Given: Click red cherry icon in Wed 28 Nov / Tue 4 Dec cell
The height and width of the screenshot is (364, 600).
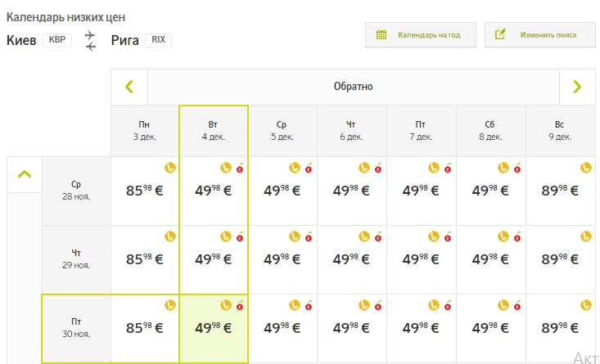Looking at the screenshot, I should click(x=240, y=169).
